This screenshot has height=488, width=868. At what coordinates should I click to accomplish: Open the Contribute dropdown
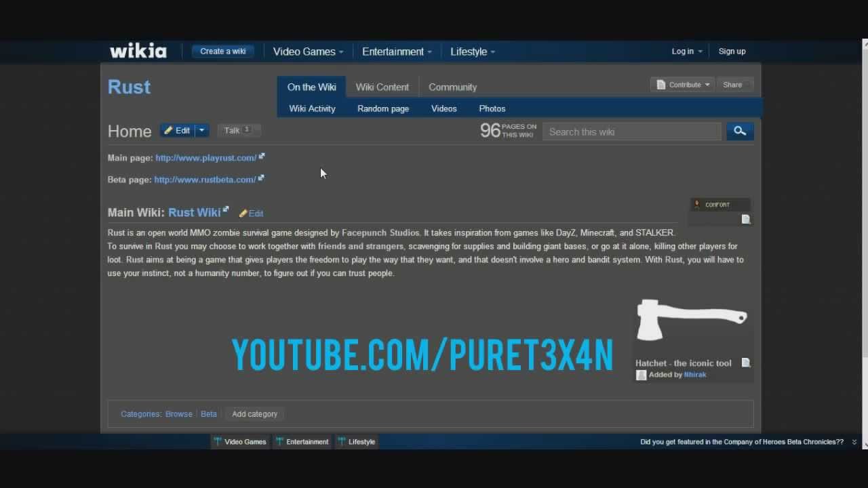(682, 85)
